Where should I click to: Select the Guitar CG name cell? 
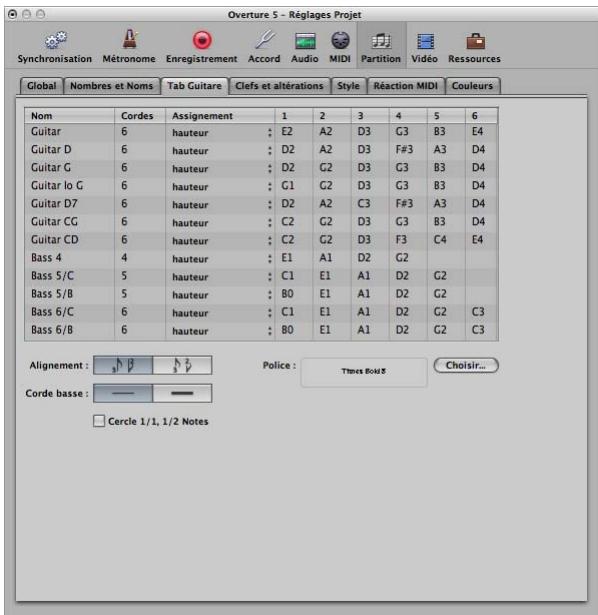[x=55, y=222]
